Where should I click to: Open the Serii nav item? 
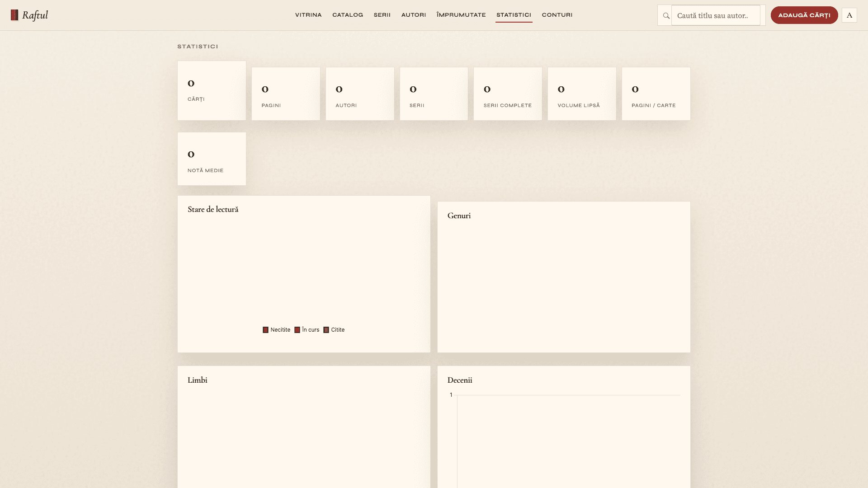tap(382, 15)
